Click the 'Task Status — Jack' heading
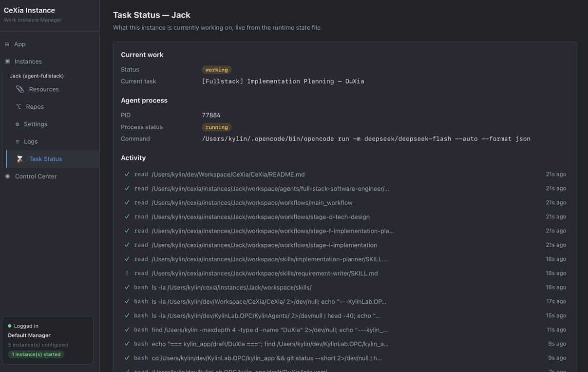 coord(152,15)
